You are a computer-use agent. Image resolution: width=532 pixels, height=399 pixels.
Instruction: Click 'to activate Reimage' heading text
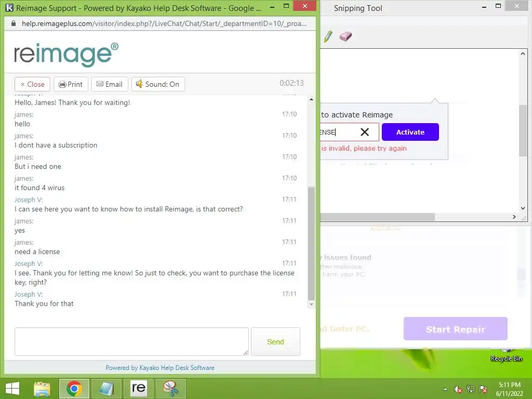pyautogui.click(x=357, y=115)
